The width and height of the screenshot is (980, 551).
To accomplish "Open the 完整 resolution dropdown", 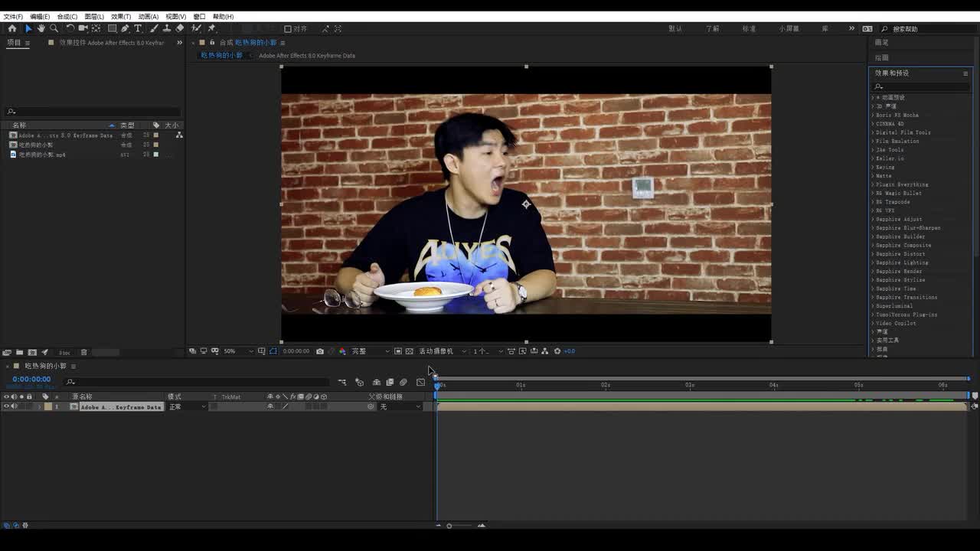I will 371,351.
